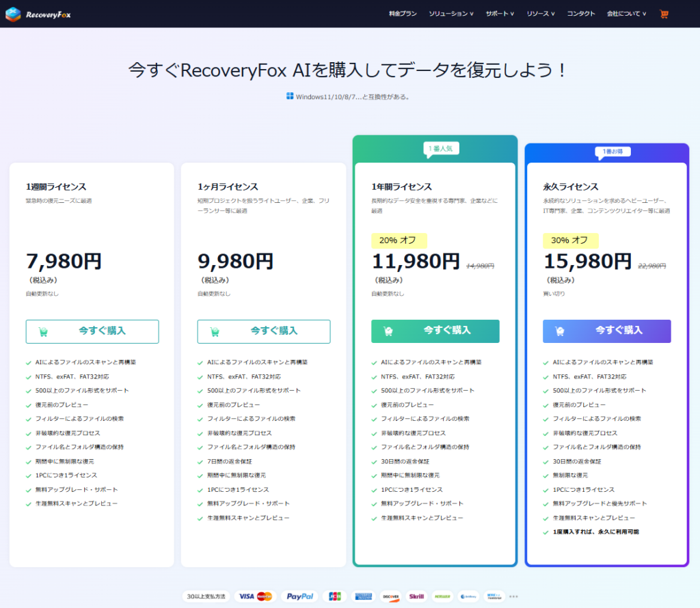Click the 30以上支払方法 label
Image resolution: width=700 pixels, height=608 pixels.
tap(206, 596)
